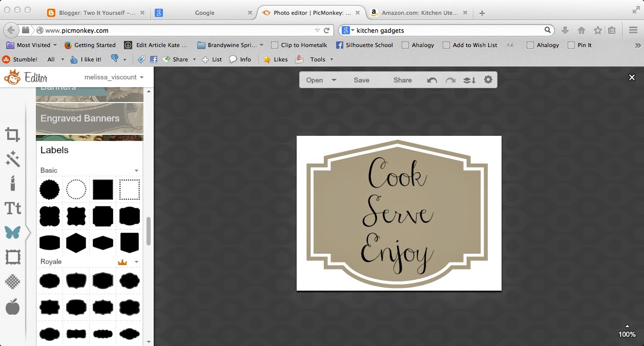Open the Frames tool
Screen dimensions: 644x346
point(13,257)
